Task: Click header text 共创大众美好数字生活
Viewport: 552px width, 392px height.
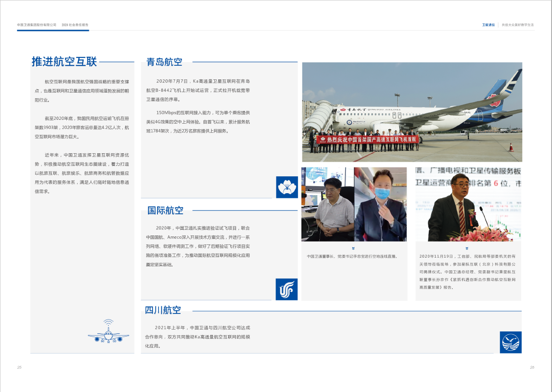Action: point(518,25)
